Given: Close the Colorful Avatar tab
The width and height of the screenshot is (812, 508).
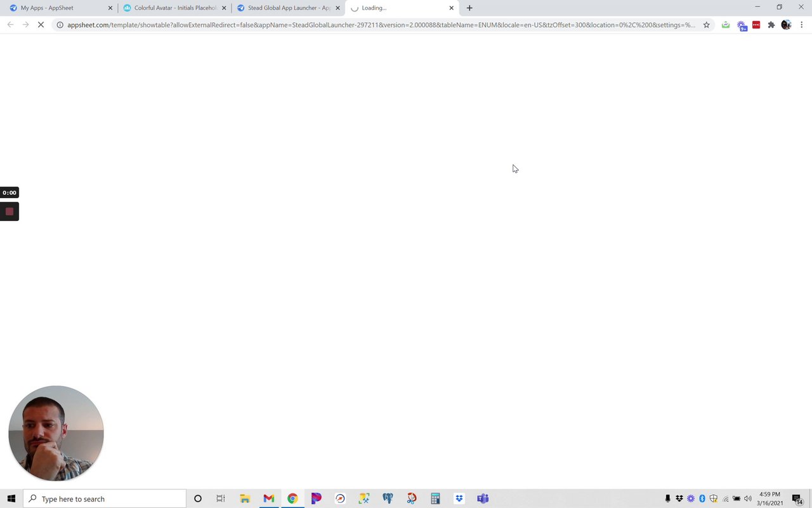Looking at the screenshot, I should 224,8.
